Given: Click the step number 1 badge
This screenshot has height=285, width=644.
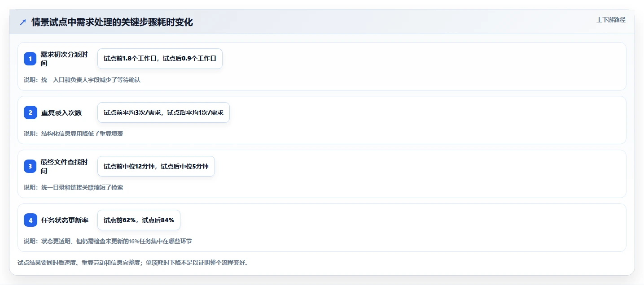Looking at the screenshot, I should pos(30,59).
